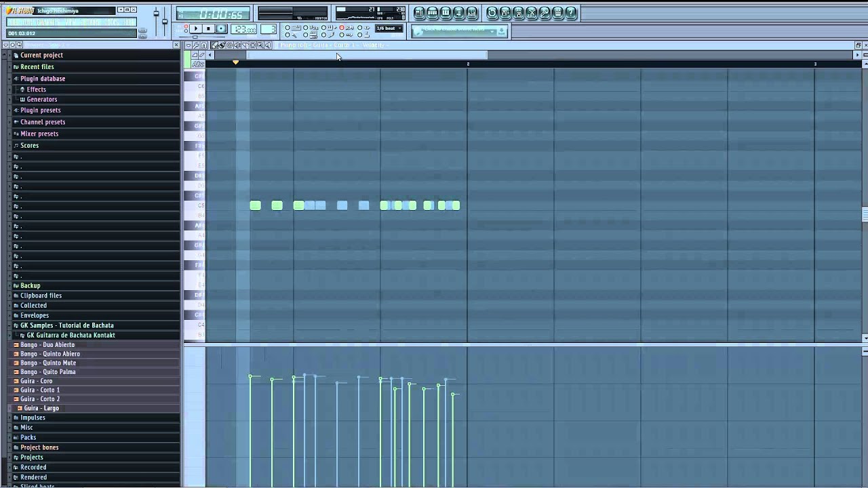Viewport: 868px width, 488px height.
Task: Click the main volume slider
Action: [x=155, y=22]
